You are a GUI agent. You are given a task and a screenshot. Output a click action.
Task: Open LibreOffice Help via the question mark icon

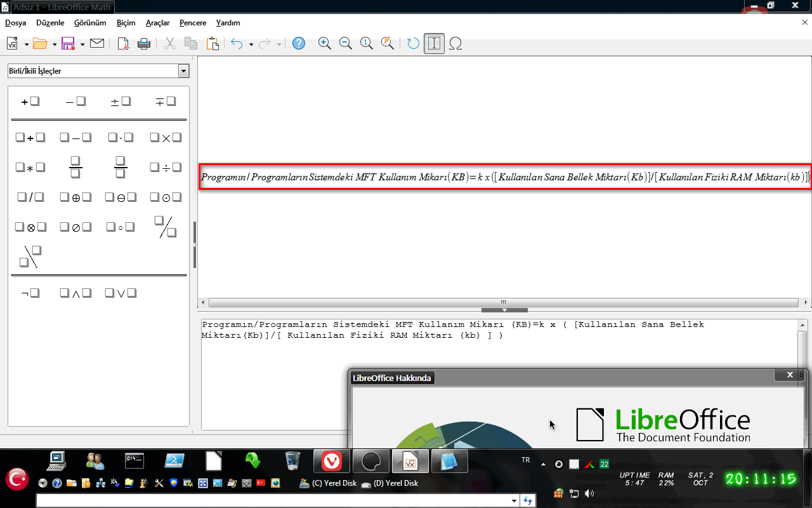(299, 43)
